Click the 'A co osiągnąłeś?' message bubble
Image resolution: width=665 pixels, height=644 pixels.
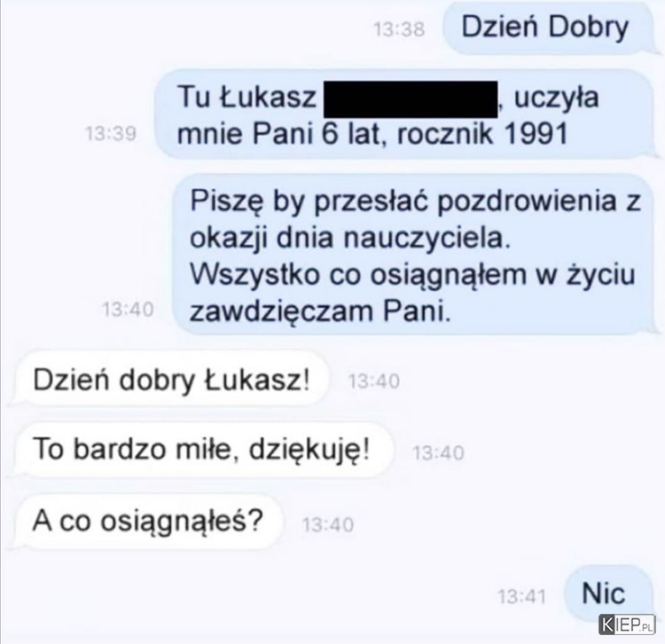[x=147, y=522]
